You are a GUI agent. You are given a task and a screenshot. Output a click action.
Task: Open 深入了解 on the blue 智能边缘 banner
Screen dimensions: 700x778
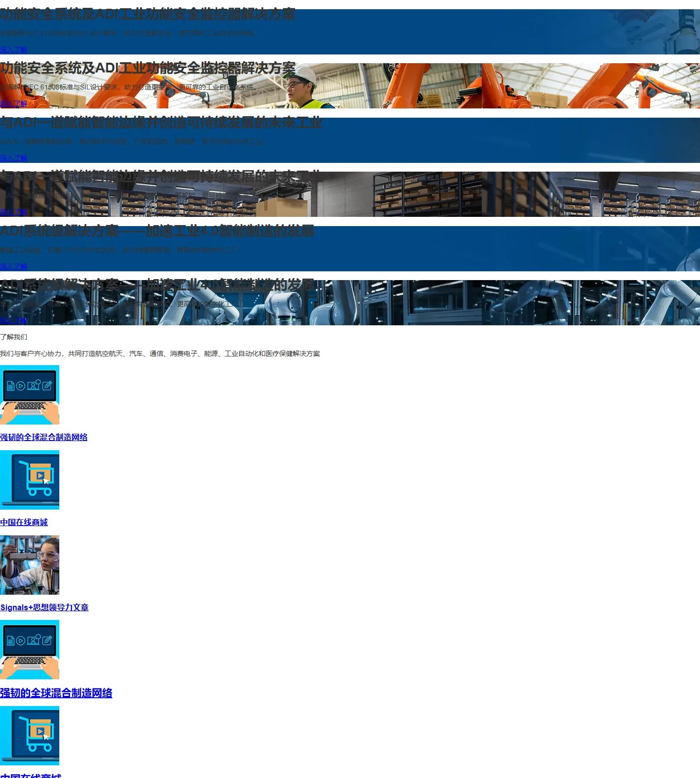click(14, 158)
